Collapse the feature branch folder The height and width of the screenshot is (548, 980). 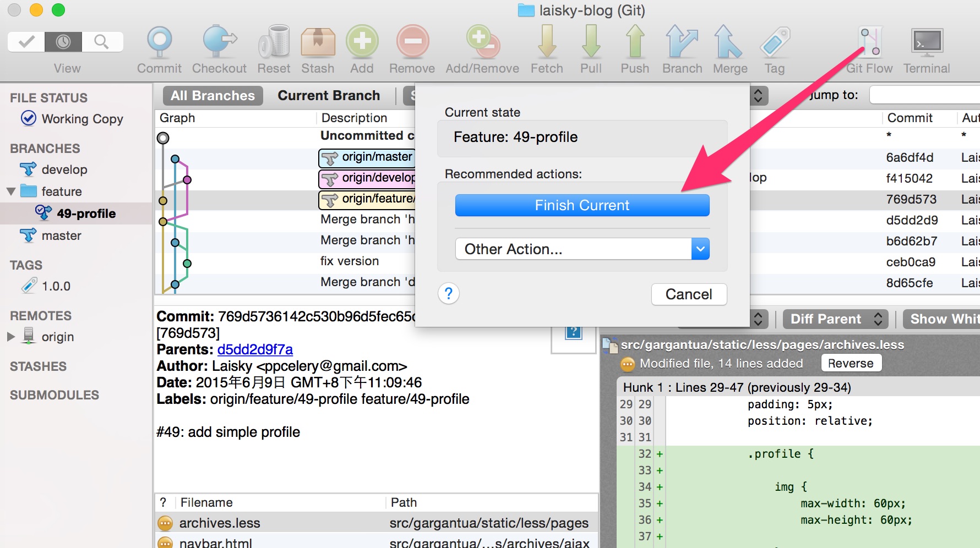click(11, 191)
